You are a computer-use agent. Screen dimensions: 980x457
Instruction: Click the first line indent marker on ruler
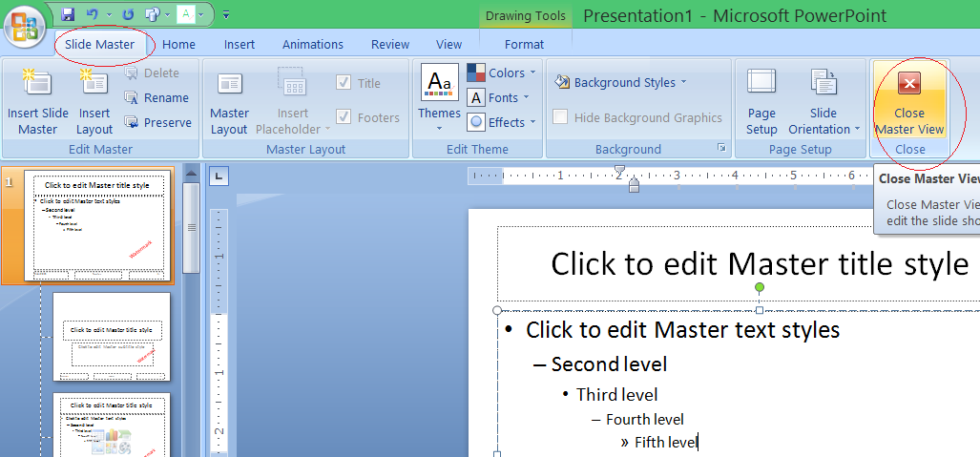click(619, 170)
